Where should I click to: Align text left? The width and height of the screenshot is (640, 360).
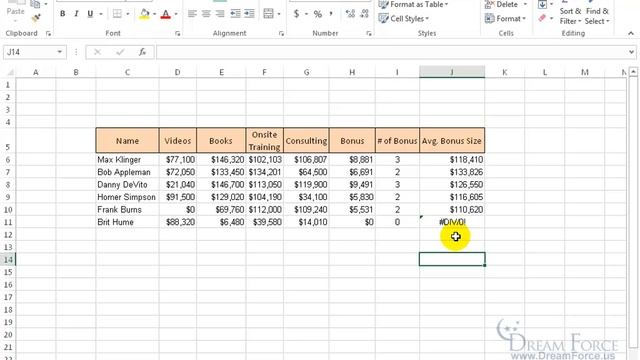pyautogui.click(x=192, y=14)
